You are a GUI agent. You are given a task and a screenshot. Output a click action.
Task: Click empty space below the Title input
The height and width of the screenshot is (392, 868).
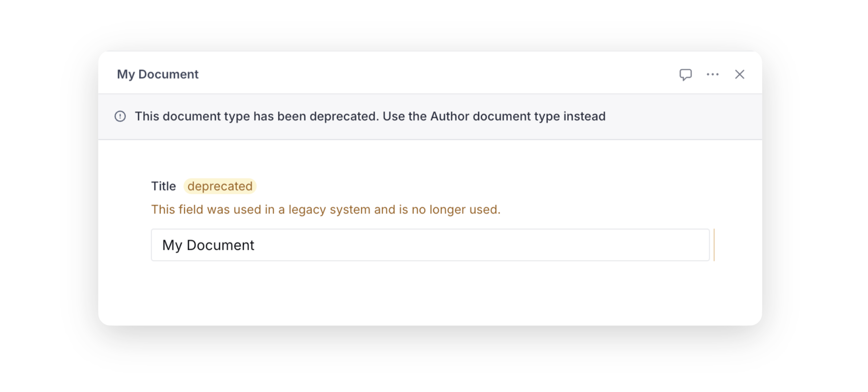[430, 293]
